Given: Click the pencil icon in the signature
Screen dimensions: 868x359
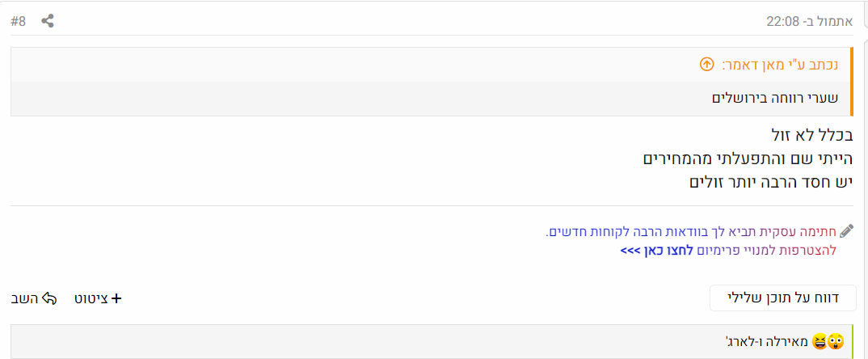Looking at the screenshot, I should [846, 231].
